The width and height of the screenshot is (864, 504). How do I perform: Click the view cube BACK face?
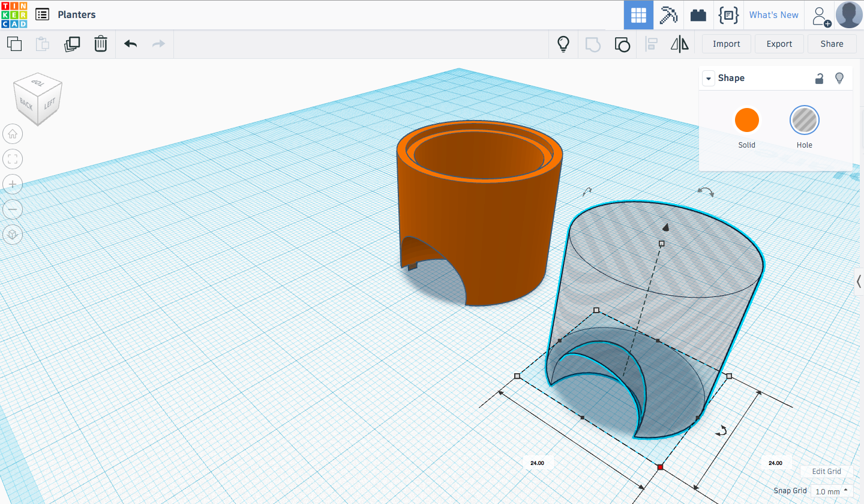click(26, 104)
